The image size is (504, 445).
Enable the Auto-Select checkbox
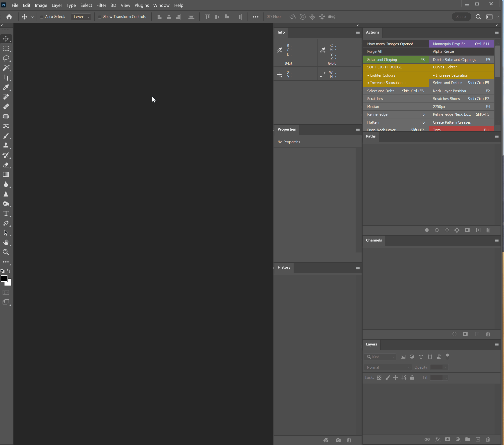point(42,17)
